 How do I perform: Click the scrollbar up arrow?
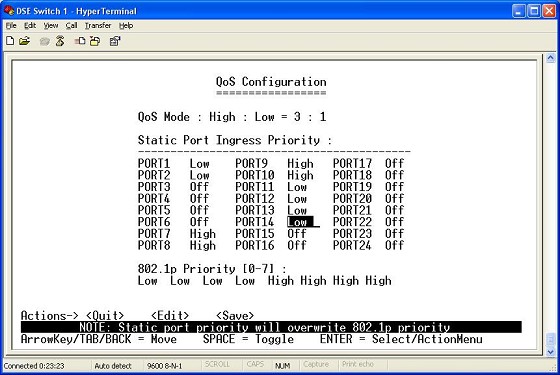click(x=551, y=58)
